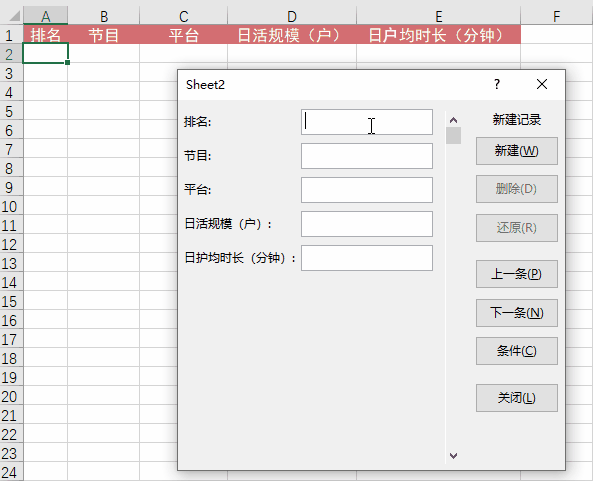Focus the 日活规模(户) input field

click(367, 224)
